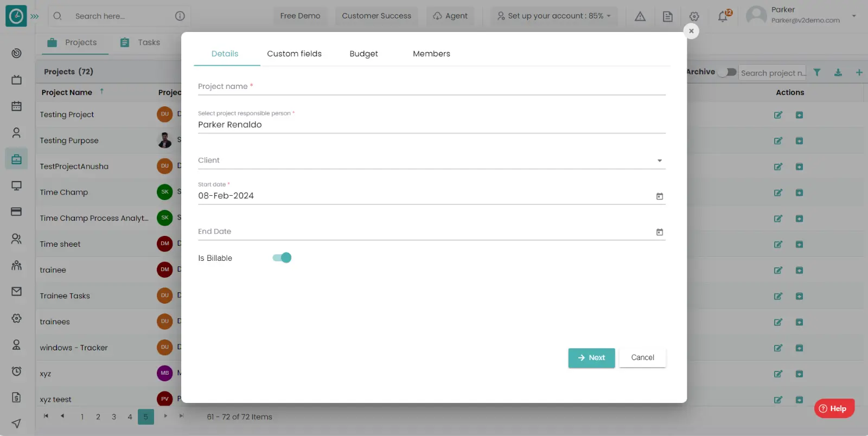This screenshot has height=436, width=868.
Task: Open the projects briefcase icon in sidebar
Action: pos(16,159)
